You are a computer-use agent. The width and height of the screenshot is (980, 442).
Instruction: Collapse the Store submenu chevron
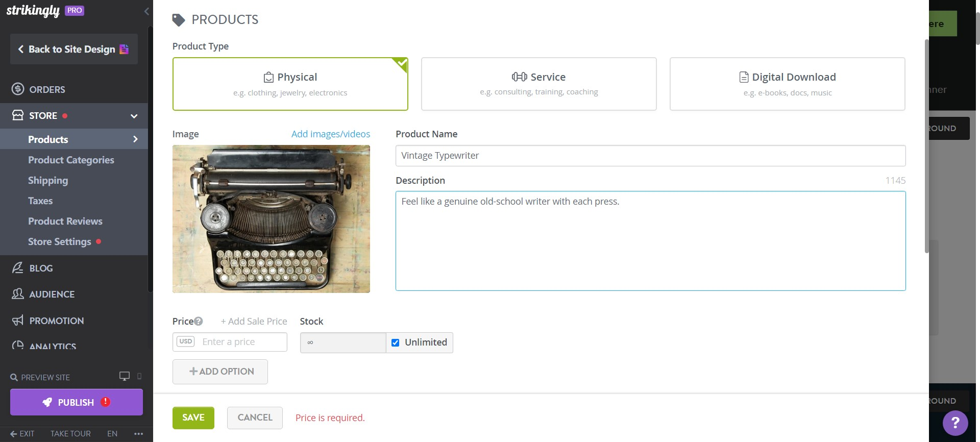coord(134,116)
